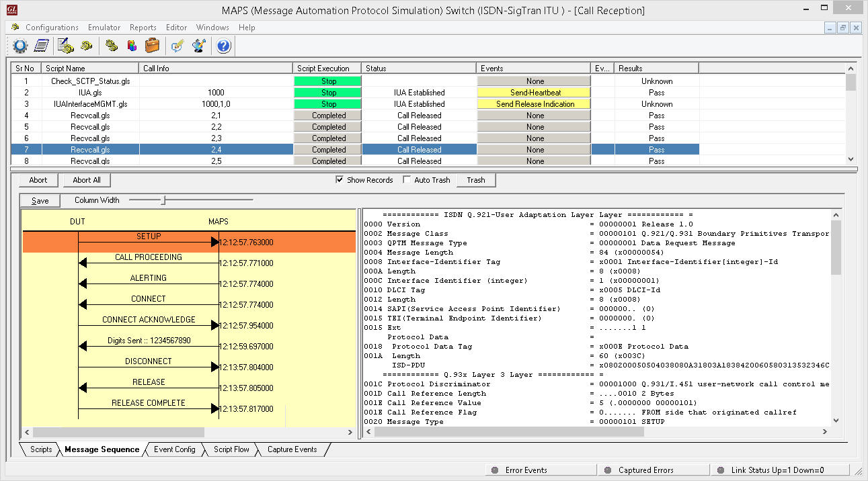Open the Configurations menu
This screenshot has height=481, width=868.
[52, 28]
